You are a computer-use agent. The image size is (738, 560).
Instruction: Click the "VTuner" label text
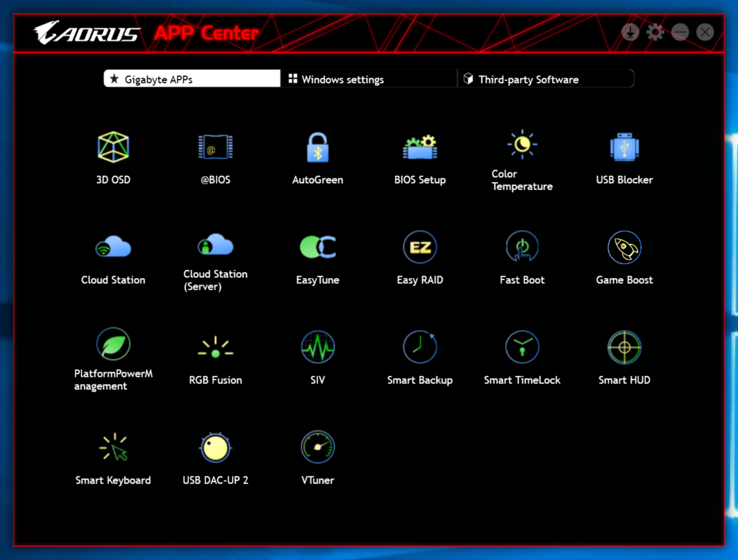tap(318, 481)
